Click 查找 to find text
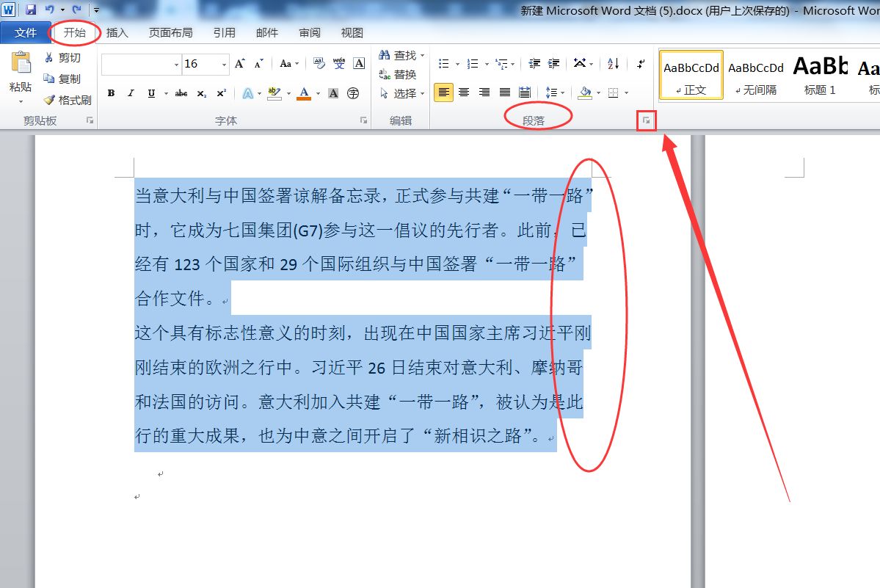Image resolution: width=880 pixels, height=588 pixels. [397, 55]
